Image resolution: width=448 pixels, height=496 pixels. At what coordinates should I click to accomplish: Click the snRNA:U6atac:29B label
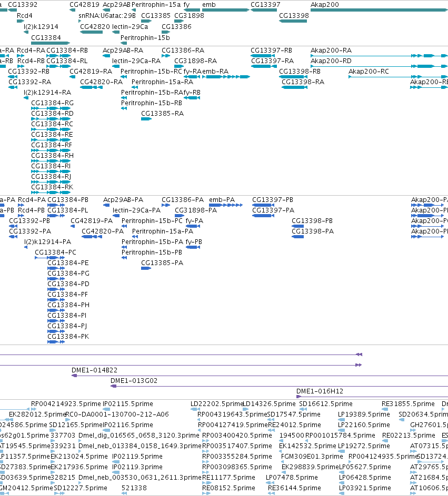click(107, 15)
